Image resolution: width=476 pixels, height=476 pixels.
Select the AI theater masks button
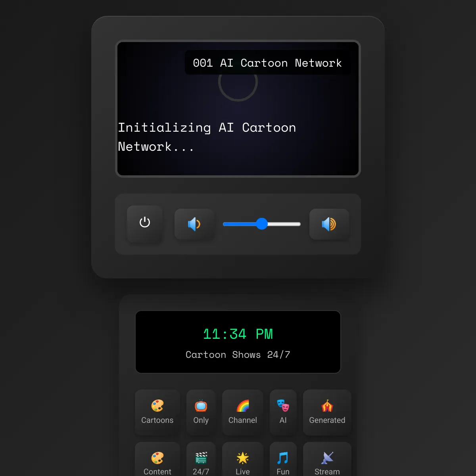pos(283,413)
